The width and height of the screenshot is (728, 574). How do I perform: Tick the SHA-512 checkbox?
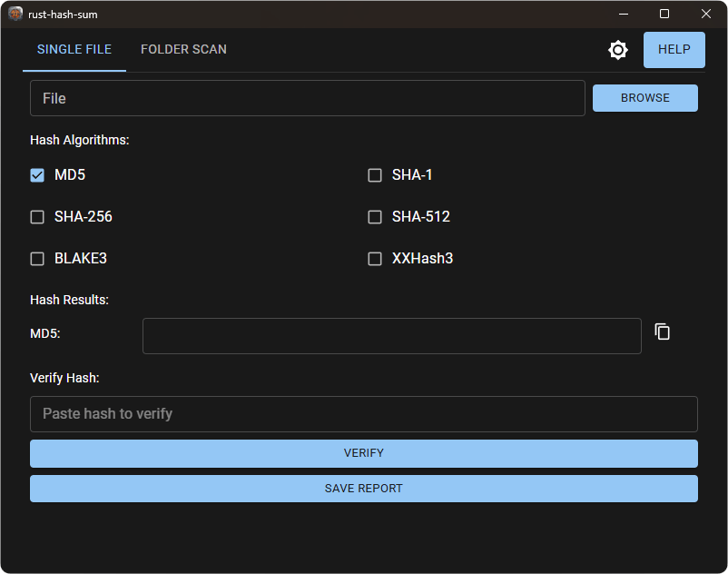click(x=375, y=217)
